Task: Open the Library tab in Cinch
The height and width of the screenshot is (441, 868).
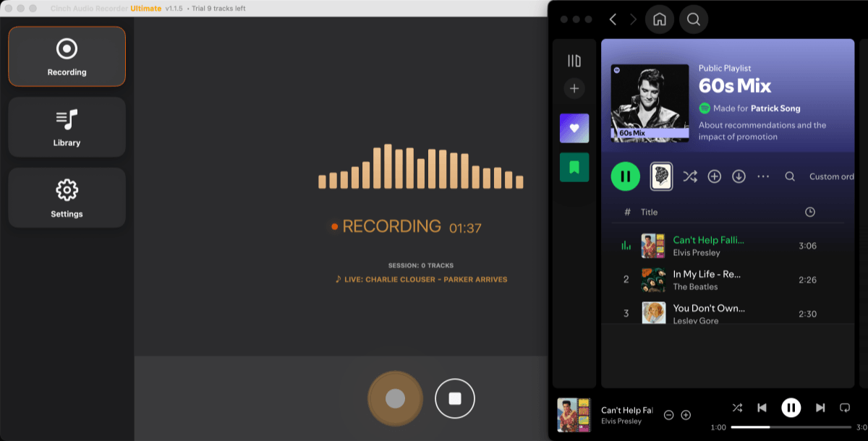Action: (x=67, y=127)
